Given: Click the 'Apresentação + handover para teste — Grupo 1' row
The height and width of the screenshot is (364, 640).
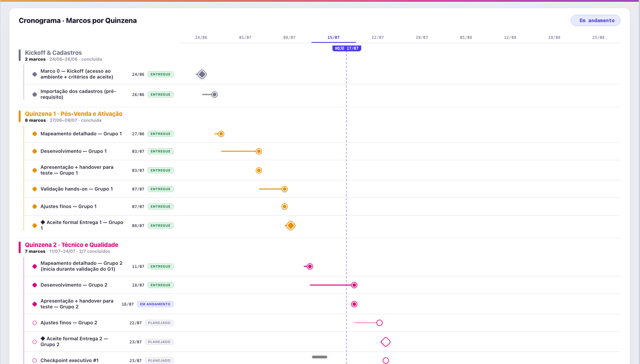Looking at the screenshot, I should tap(322, 170).
